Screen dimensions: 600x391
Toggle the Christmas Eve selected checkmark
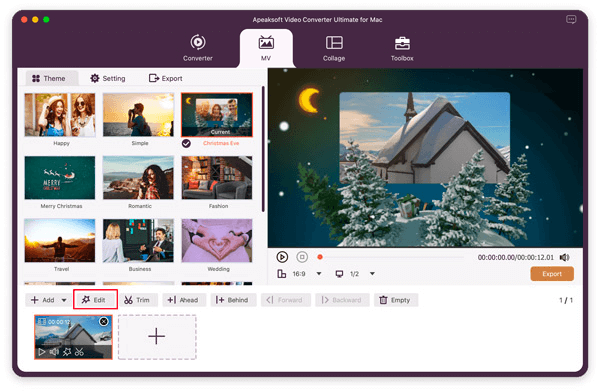click(x=186, y=143)
